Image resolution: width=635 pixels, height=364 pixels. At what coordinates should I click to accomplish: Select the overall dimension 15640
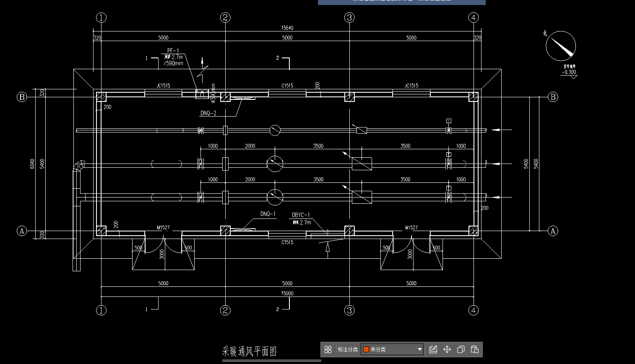click(287, 28)
